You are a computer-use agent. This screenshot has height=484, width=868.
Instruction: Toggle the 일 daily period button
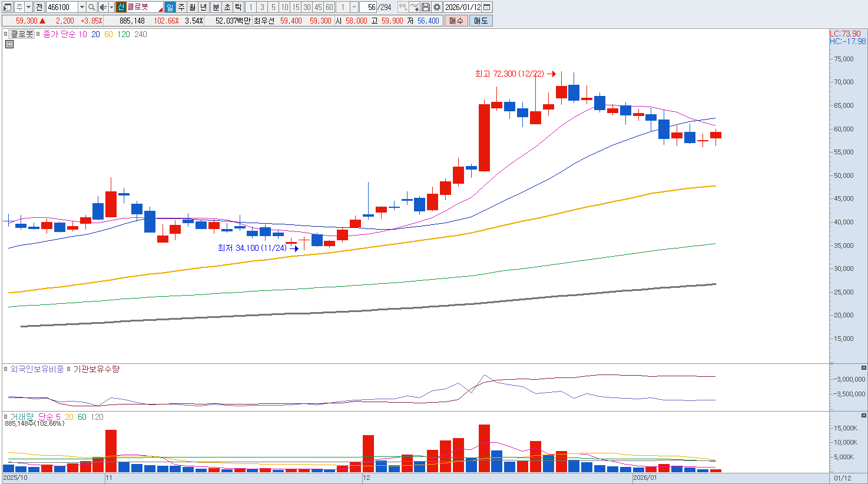click(170, 7)
